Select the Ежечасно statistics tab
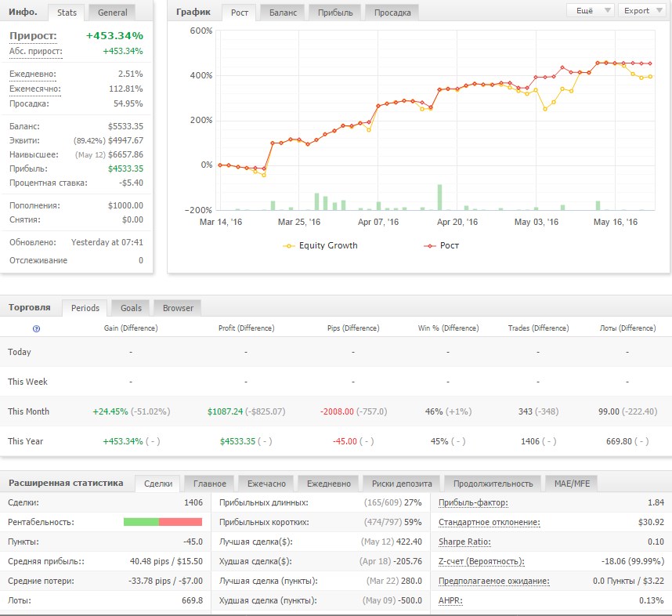The width and height of the screenshot is (672, 616). [266, 484]
